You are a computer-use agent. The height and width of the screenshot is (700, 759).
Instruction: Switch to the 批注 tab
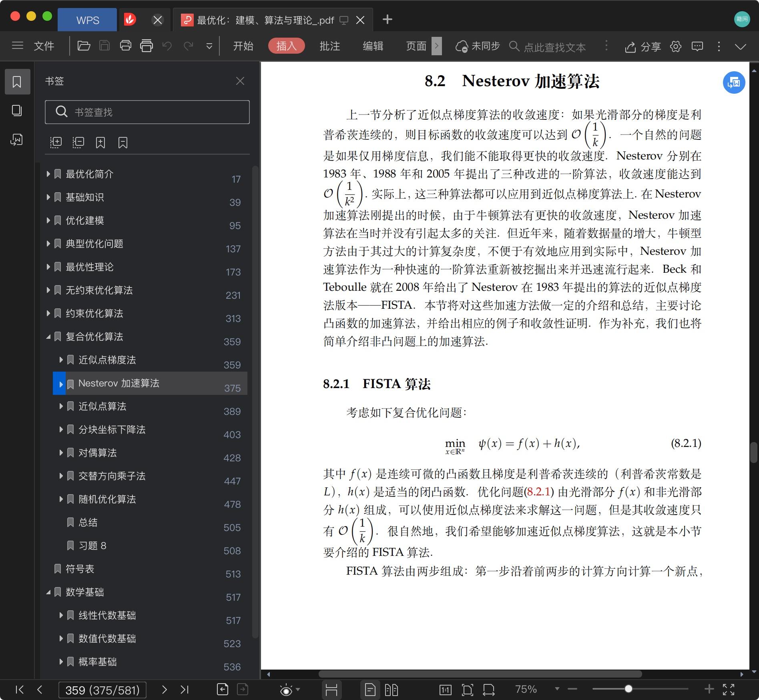point(329,46)
